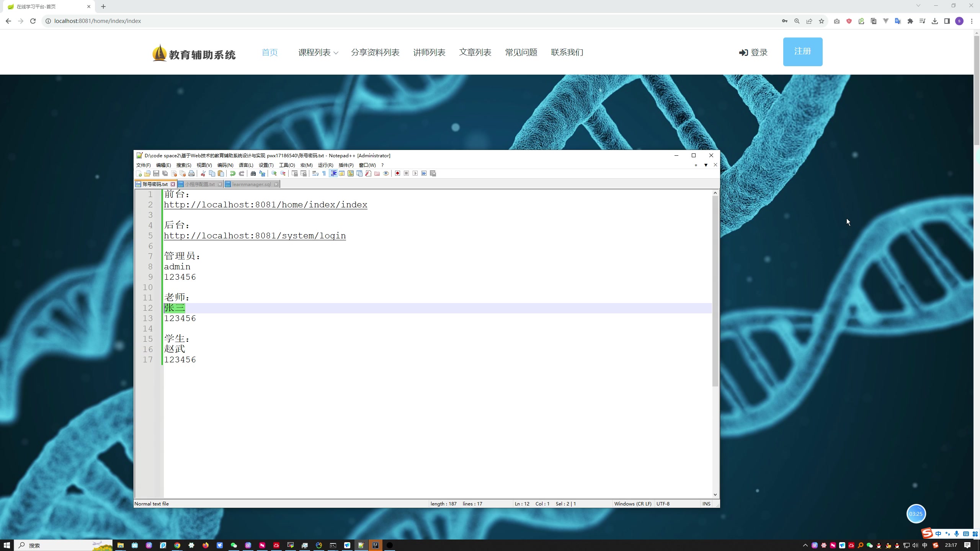
Task: Open the Replace tool icon
Action: (262, 174)
